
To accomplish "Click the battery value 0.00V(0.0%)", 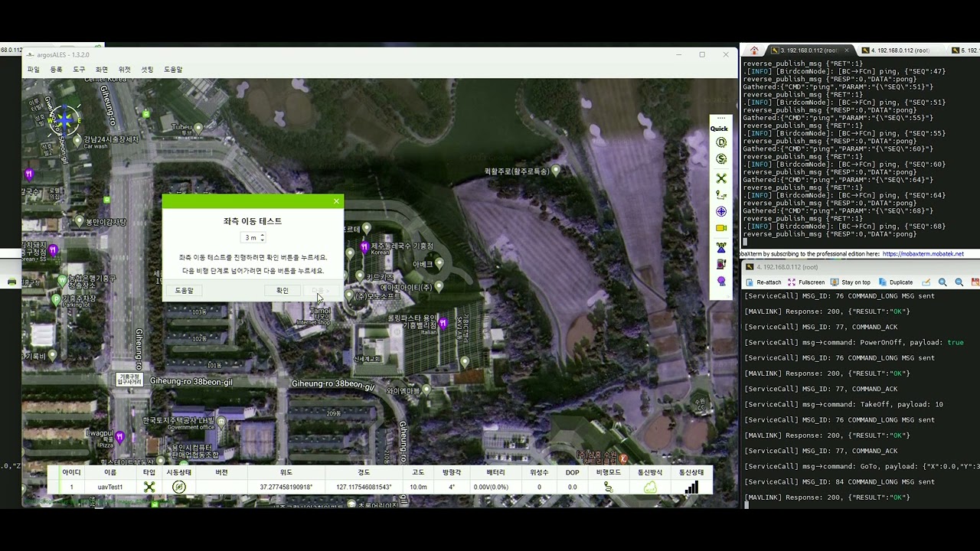I will [491, 487].
